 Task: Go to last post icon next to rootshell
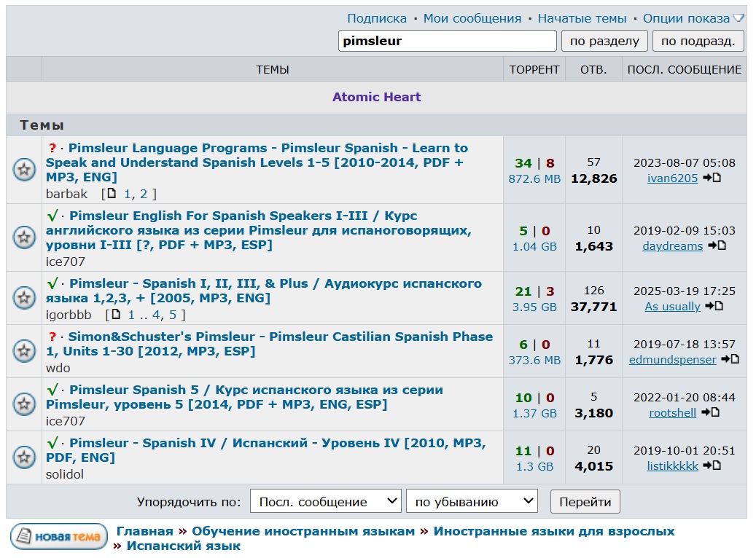click(710, 412)
